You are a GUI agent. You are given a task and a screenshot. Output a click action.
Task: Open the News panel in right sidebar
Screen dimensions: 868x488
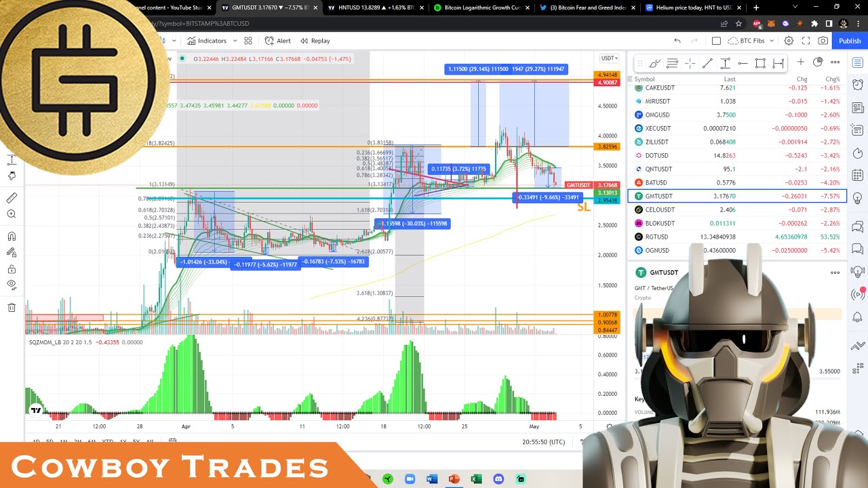(858, 108)
